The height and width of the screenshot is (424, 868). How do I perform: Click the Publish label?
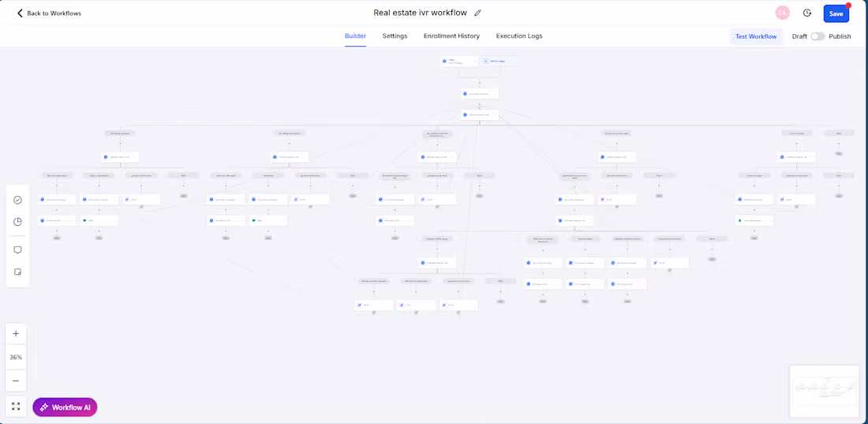840,36
